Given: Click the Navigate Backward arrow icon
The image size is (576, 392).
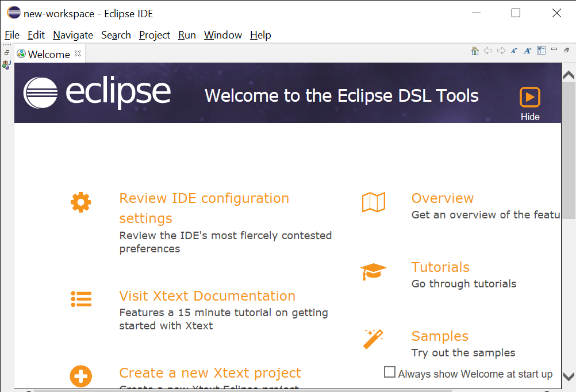Looking at the screenshot, I should [x=488, y=51].
